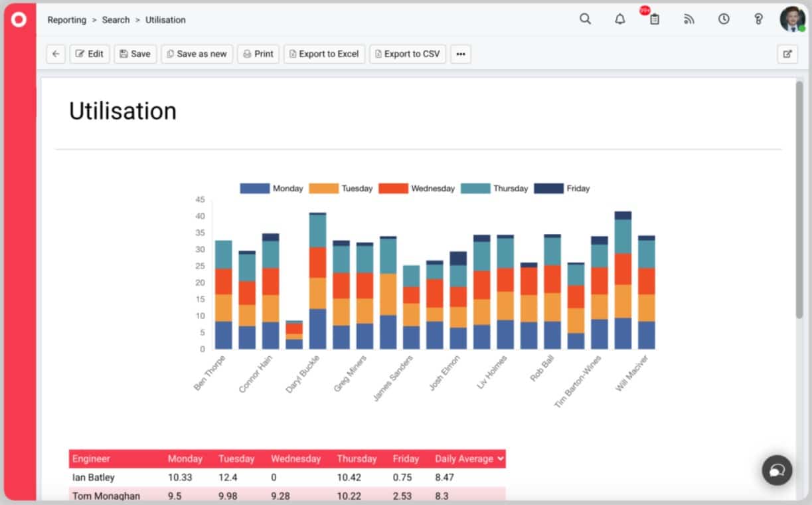Screen dimensions: 812x505
Task: Open the clipboard tasks icon with badge
Action: 654,19
